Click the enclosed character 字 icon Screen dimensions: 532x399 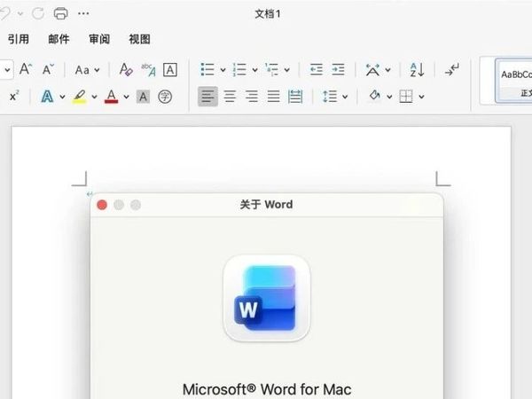pyautogui.click(x=165, y=97)
